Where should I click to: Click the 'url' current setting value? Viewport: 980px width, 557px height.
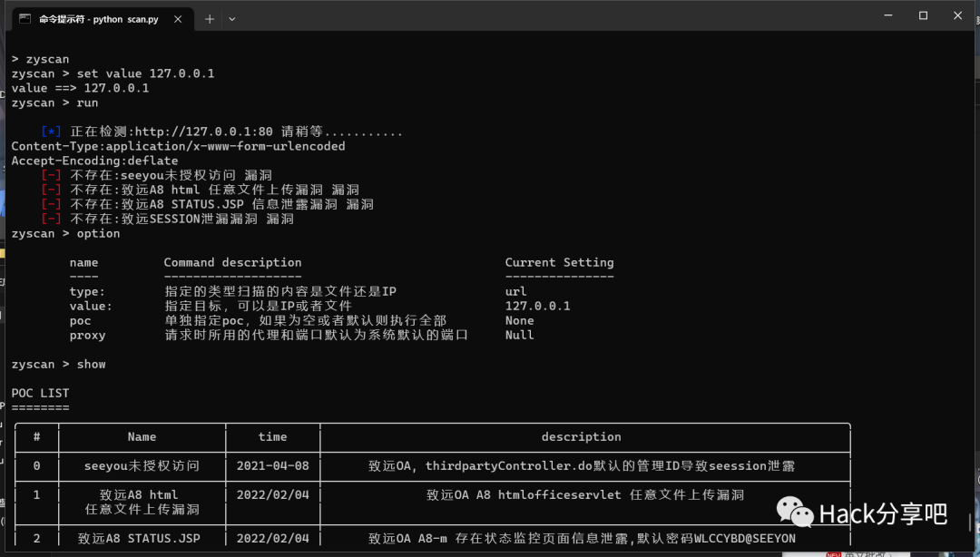click(515, 291)
